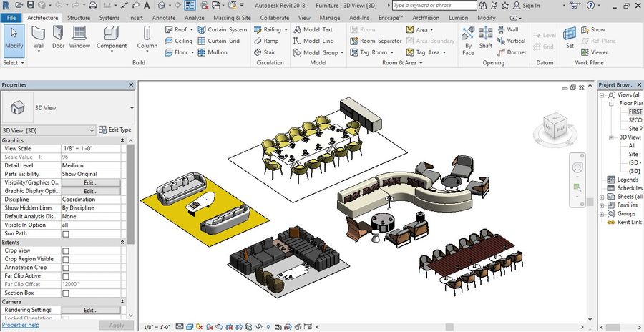Click the Stair tool in Circulation
Screen dimensions: 644x332
pos(264,52)
